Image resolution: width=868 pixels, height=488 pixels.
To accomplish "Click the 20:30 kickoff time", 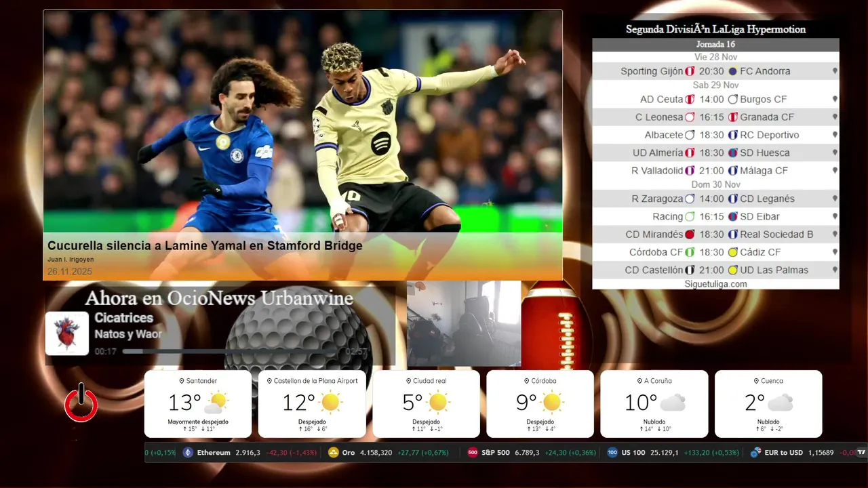I will (x=711, y=71).
